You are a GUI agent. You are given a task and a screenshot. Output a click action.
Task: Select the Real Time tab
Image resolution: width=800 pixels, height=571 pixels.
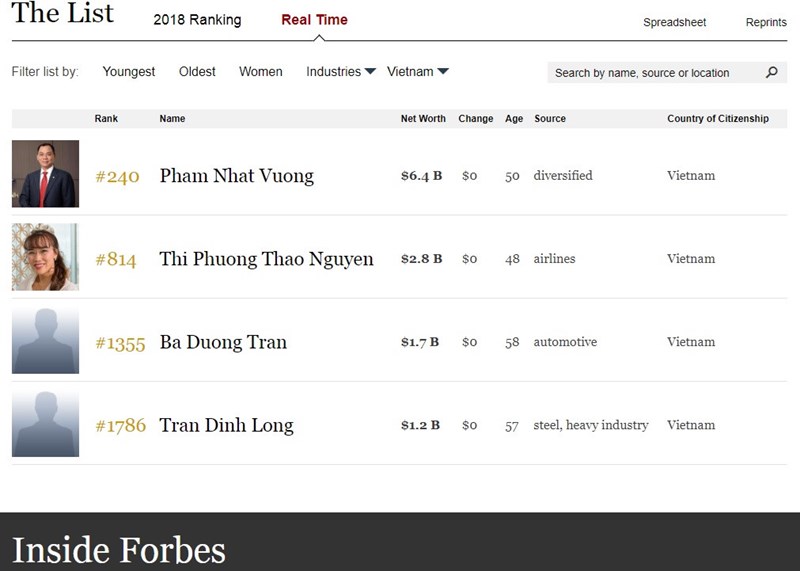point(314,20)
